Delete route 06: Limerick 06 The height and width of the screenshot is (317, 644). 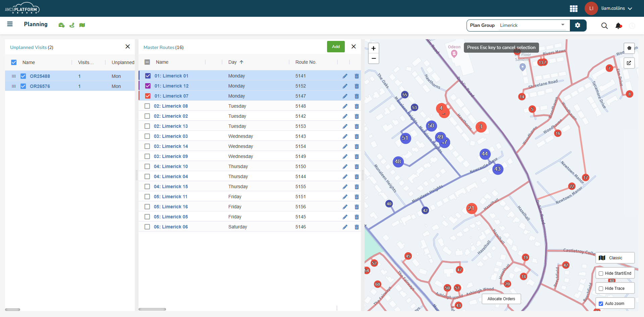click(357, 227)
